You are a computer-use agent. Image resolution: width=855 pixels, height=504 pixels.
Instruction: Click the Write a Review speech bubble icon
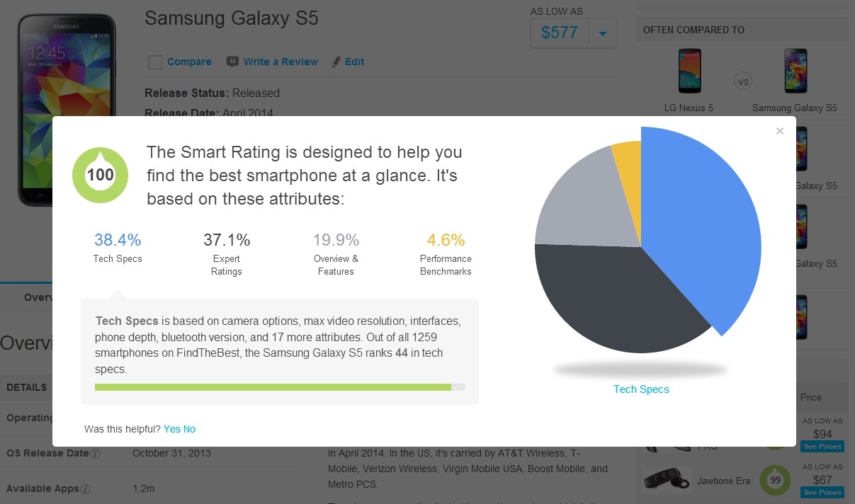click(232, 62)
